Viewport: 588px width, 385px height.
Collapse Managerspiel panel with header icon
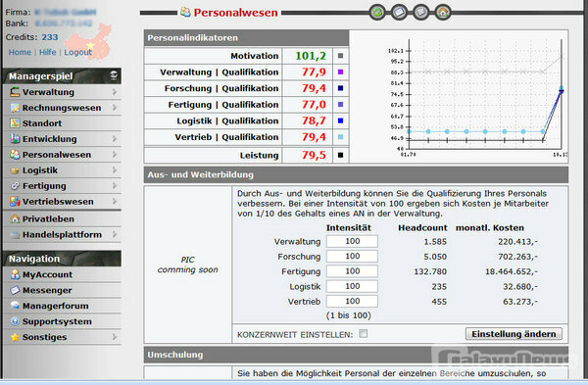tap(114, 75)
